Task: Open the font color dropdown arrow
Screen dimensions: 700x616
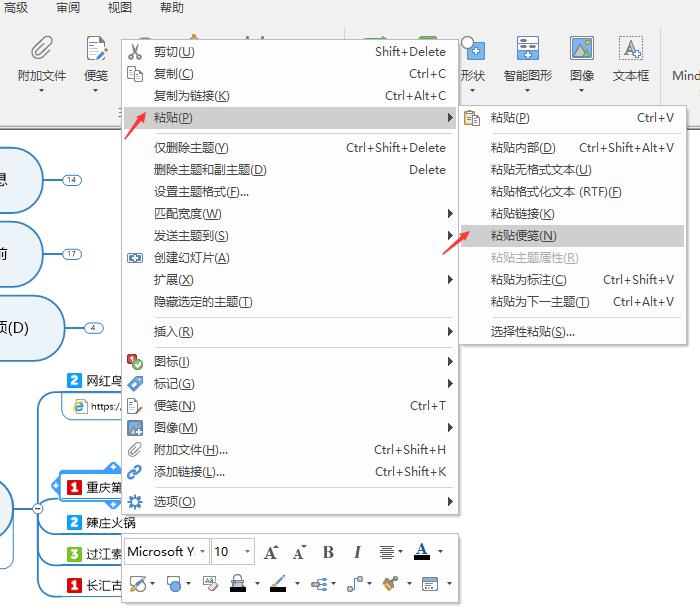Action: pyautogui.click(x=440, y=552)
